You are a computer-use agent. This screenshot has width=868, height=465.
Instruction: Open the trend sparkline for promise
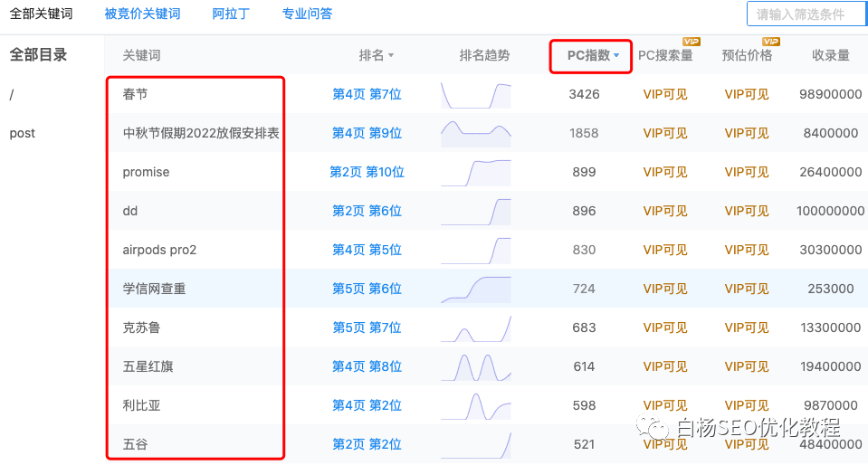coord(476,173)
